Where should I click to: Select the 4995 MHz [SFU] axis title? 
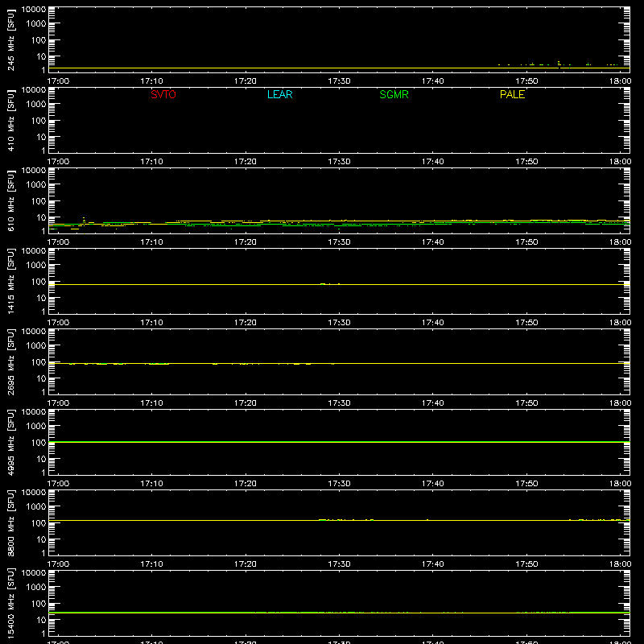(x=10, y=442)
